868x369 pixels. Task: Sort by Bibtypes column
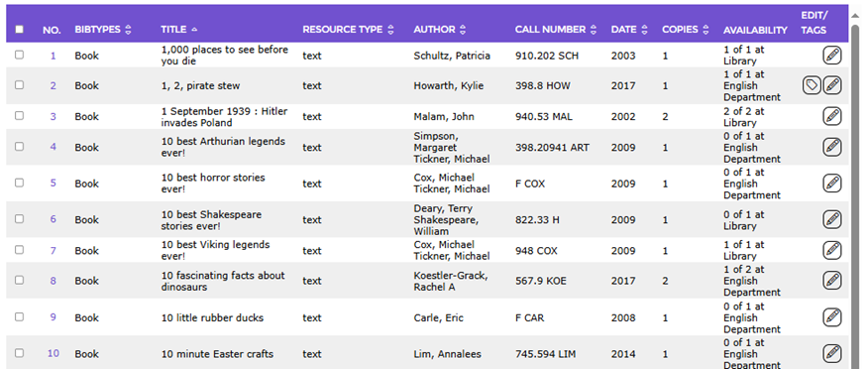point(103,30)
